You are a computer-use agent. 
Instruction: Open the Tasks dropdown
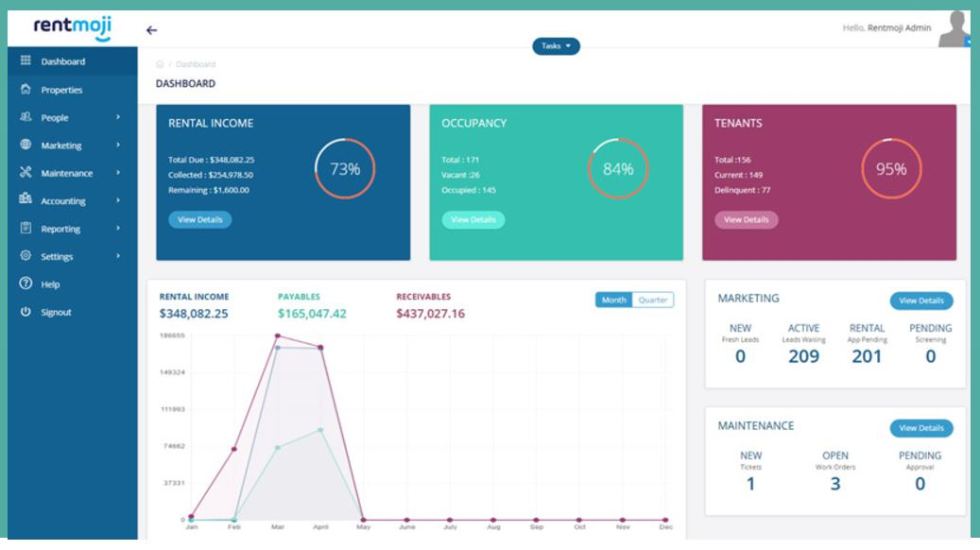(558, 44)
